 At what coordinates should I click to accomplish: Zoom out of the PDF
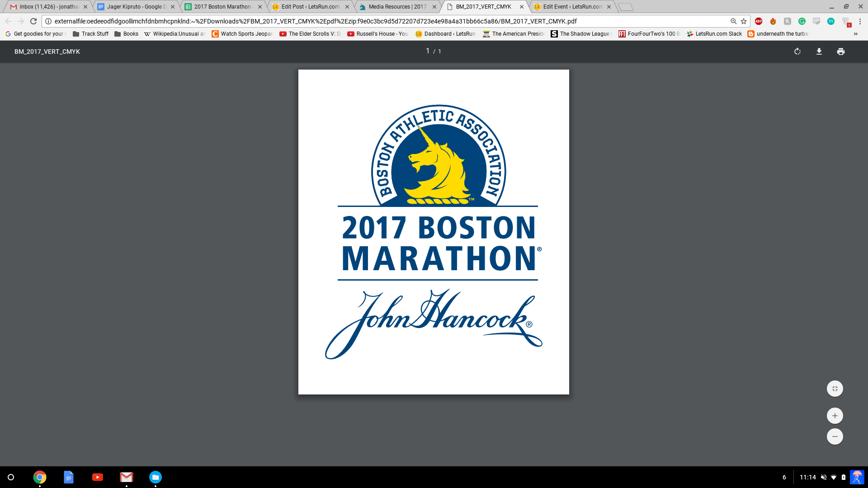click(x=835, y=436)
